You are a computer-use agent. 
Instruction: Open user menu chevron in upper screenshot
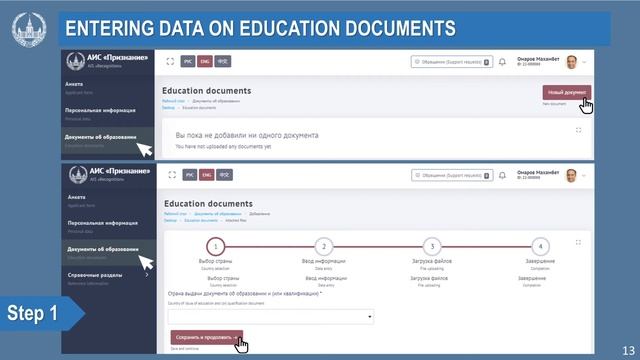pos(584,62)
